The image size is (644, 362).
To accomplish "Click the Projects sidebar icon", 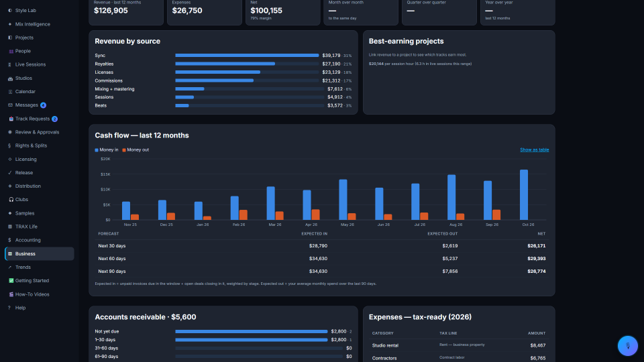I will coord(10,38).
